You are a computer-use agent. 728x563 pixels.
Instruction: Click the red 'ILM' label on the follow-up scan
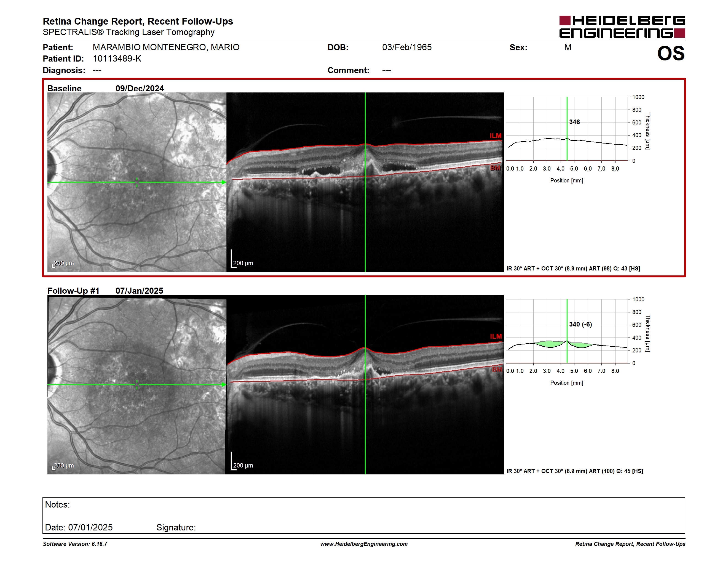[496, 336]
